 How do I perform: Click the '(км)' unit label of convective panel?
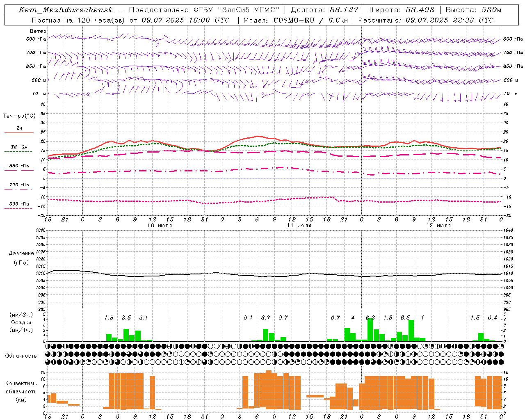pyautogui.click(x=21, y=399)
